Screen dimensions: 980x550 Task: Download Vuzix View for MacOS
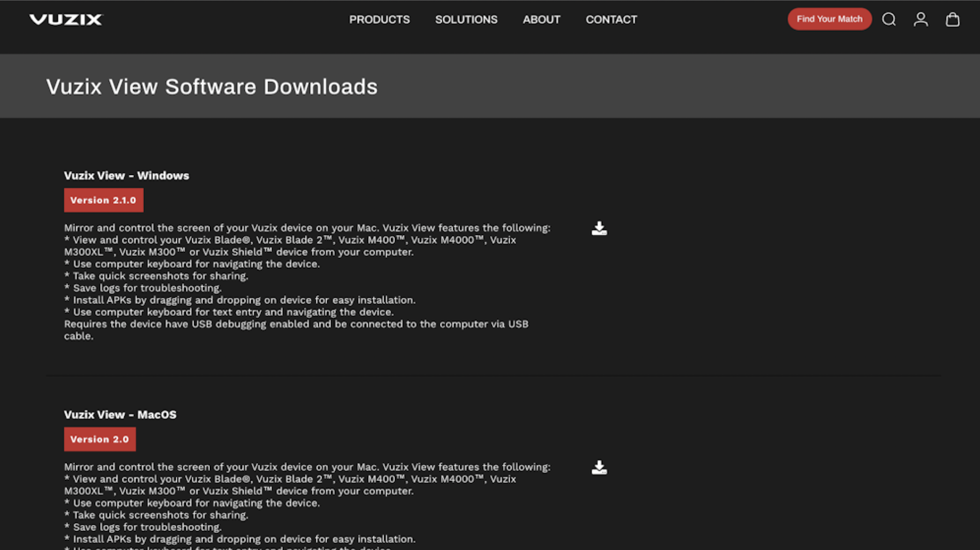point(599,467)
